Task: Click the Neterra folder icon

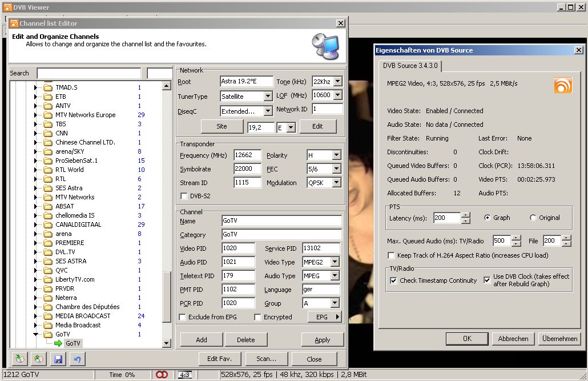Action: [47, 298]
